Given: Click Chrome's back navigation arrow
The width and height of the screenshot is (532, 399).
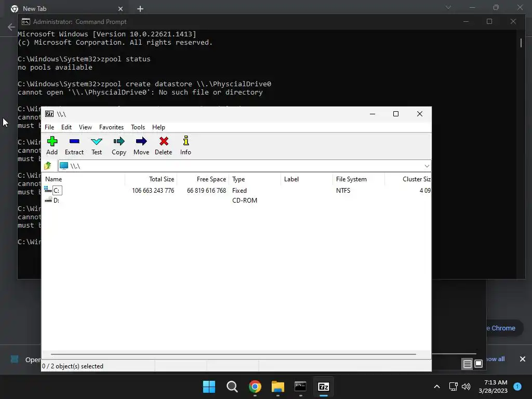Looking at the screenshot, I should (x=11, y=27).
